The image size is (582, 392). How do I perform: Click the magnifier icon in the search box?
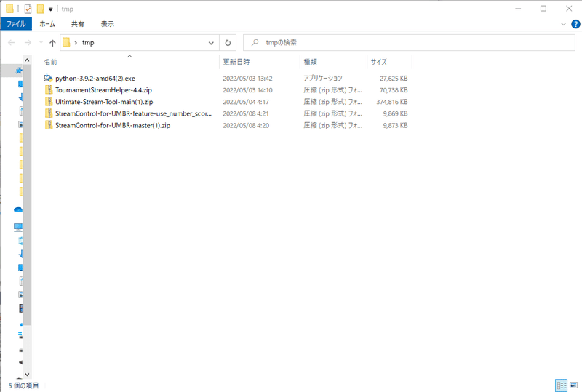click(255, 43)
